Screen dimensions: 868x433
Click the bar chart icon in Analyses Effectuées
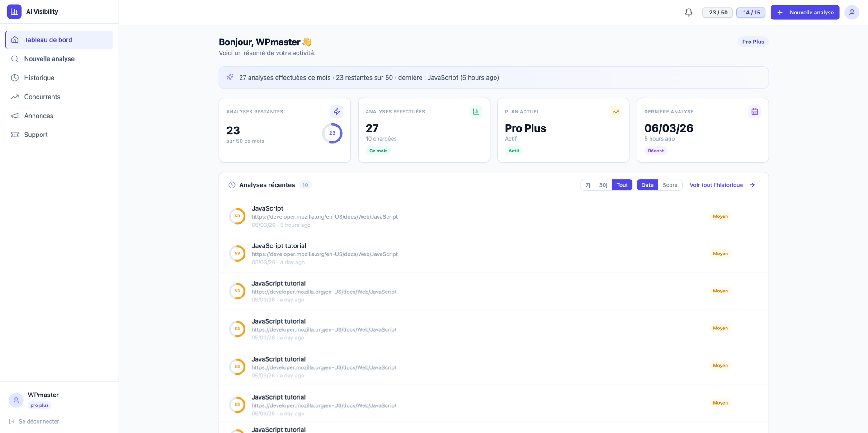click(476, 112)
